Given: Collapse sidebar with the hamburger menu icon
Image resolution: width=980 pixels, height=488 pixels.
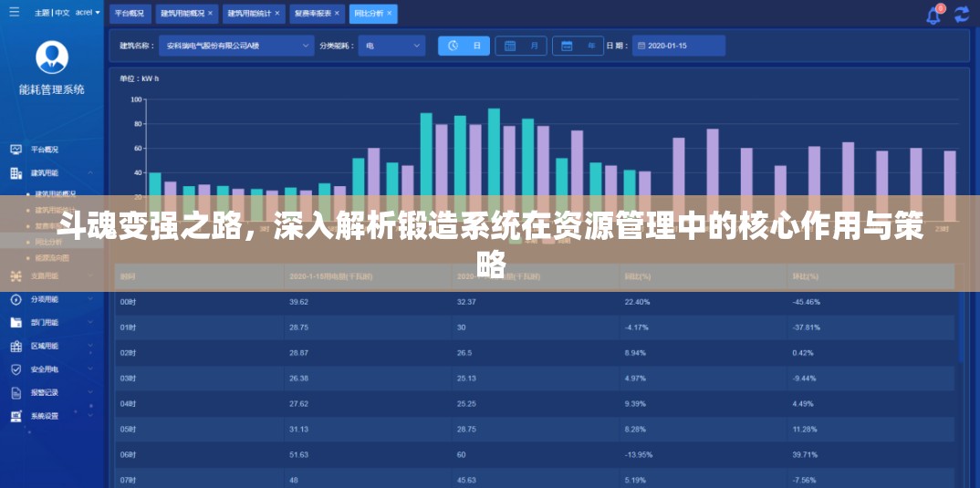Looking at the screenshot, I should click(x=14, y=13).
